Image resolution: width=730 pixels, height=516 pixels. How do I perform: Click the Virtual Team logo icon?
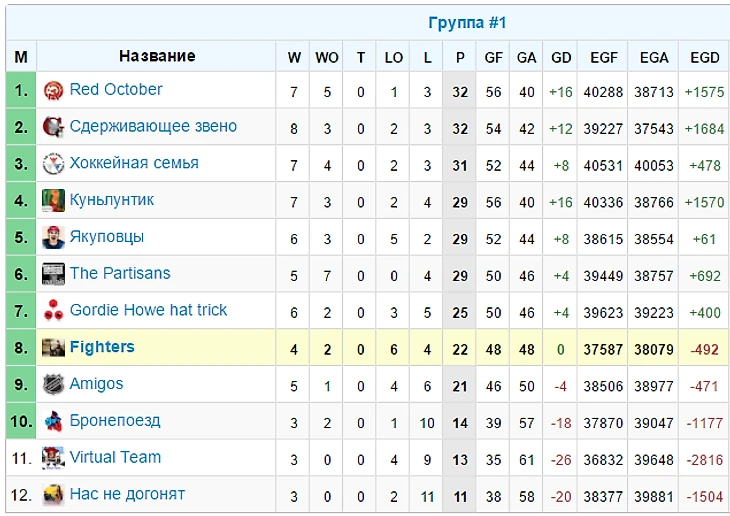coord(53,458)
